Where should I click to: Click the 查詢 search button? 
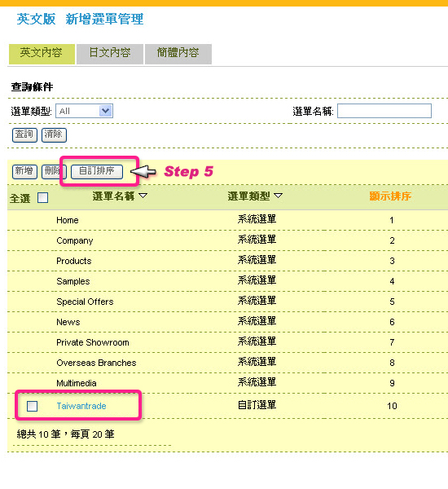tap(24, 135)
